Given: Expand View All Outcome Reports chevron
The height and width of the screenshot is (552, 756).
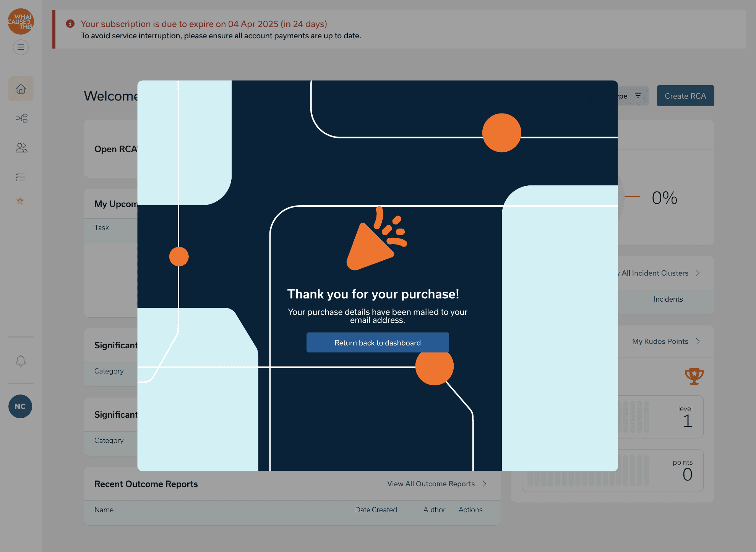Looking at the screenshot, I should point(484,484).
